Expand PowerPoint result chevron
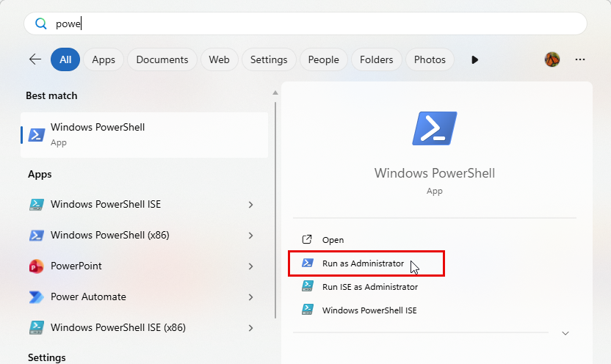Viewport: 611px width, 364px height. 250,266
